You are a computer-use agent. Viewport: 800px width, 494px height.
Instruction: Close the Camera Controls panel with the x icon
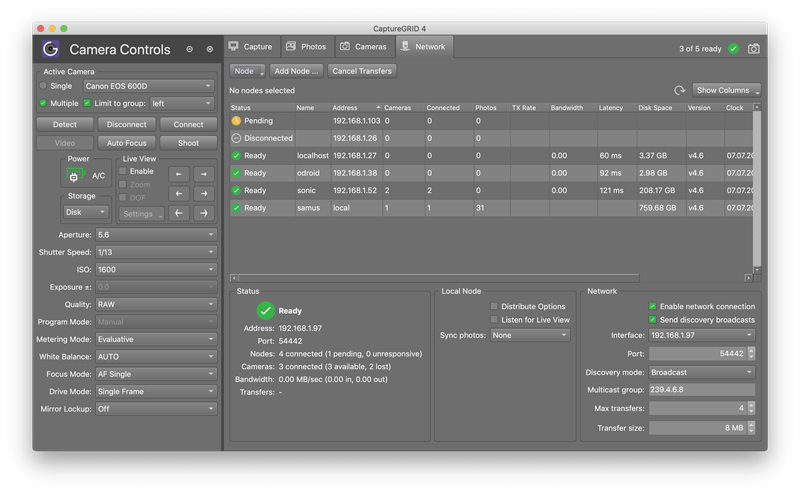pos(210,49)
